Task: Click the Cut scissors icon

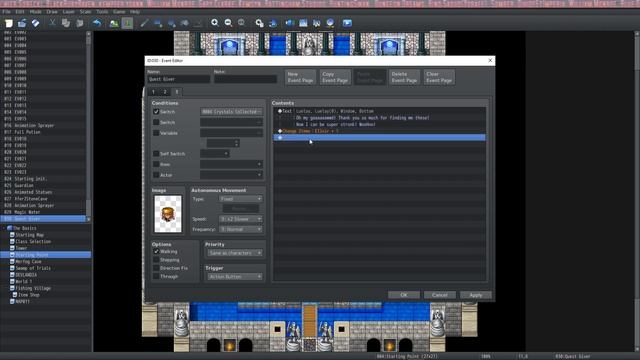Action: click(52, 23)
